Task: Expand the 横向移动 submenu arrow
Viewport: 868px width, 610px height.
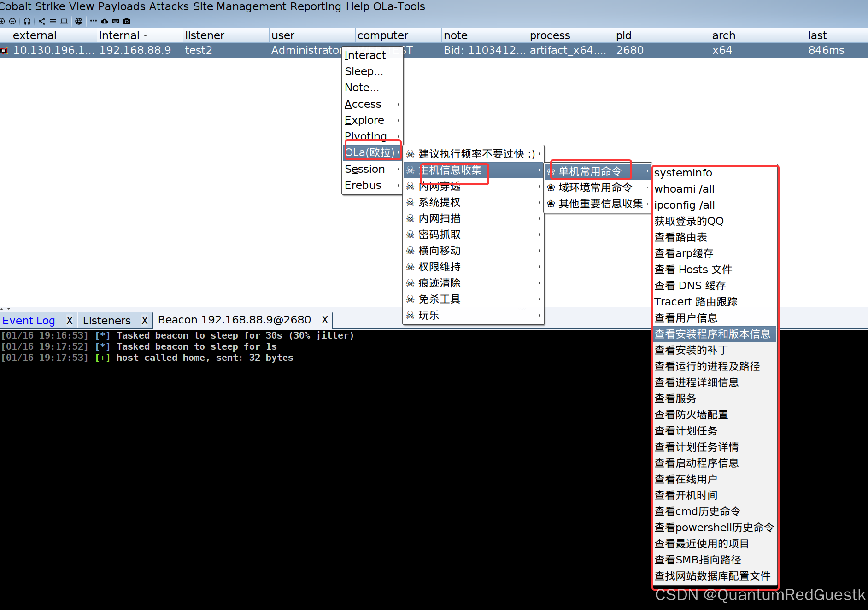Action: pyautogui.click(x=539, y=251)
